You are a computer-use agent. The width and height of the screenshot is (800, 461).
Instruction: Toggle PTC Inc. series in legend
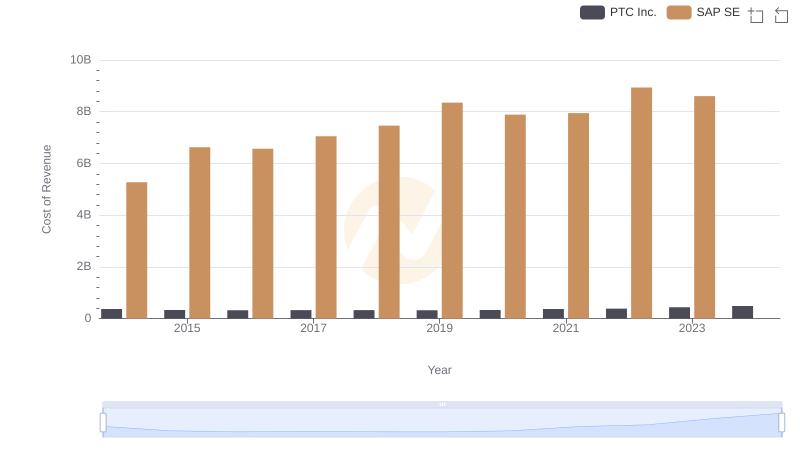[618, 12]
